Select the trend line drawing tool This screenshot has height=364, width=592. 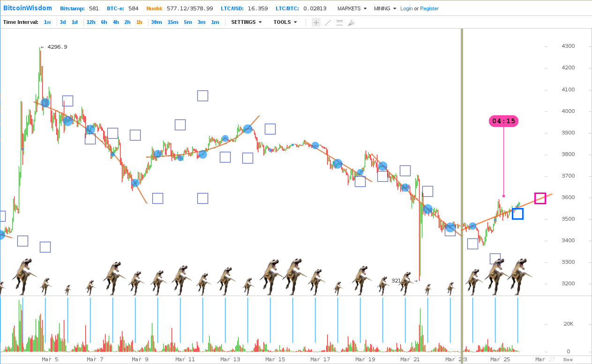tap(328, 22)
